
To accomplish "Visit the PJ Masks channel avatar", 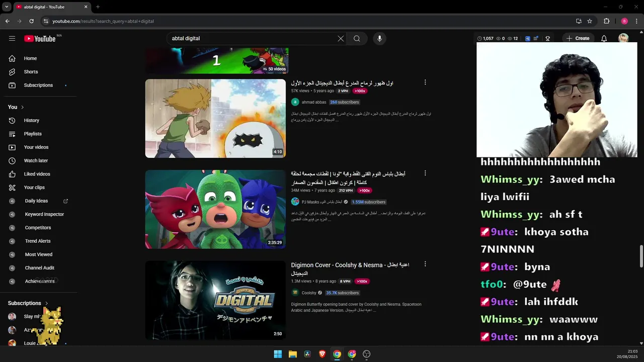I will [295, 202].
